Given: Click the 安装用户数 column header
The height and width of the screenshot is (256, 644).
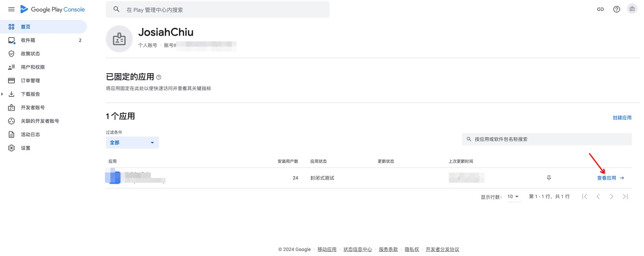Looking at the screenshot, I should (288, 161).
